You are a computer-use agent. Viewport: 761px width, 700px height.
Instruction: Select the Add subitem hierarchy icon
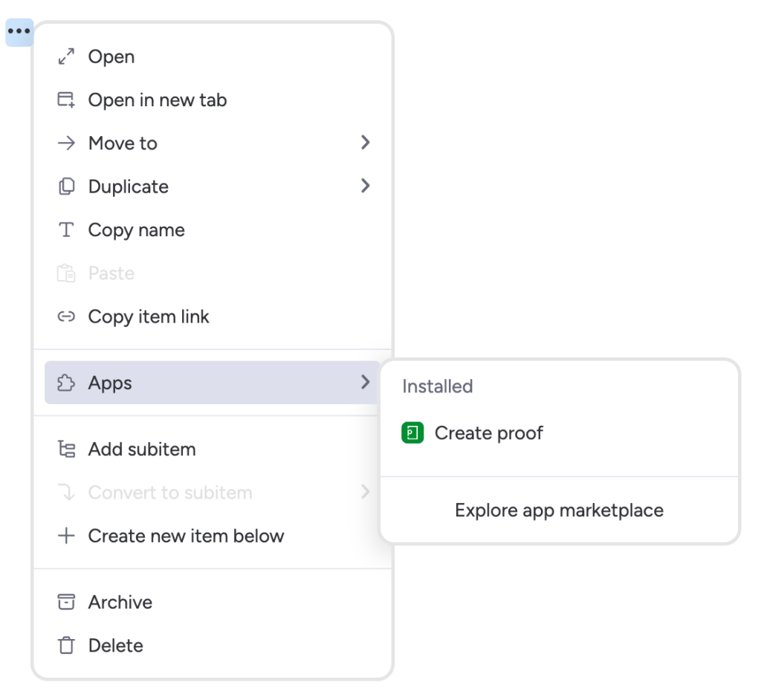click(66, 449)
